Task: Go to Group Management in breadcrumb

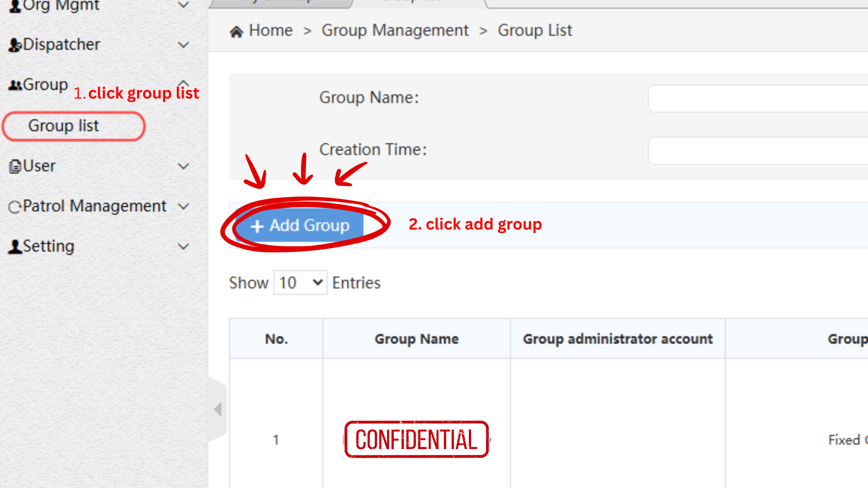Action: point(395,30)
